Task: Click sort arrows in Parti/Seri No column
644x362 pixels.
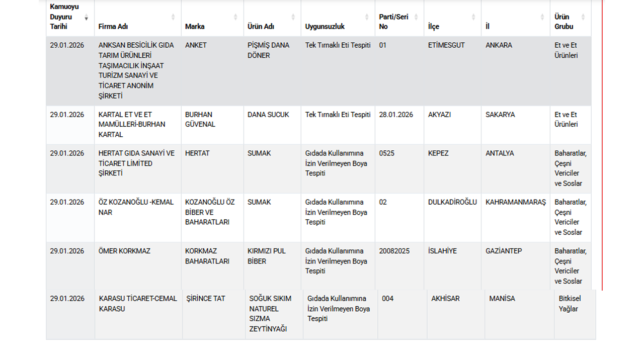Action: (x=416, y=17)
